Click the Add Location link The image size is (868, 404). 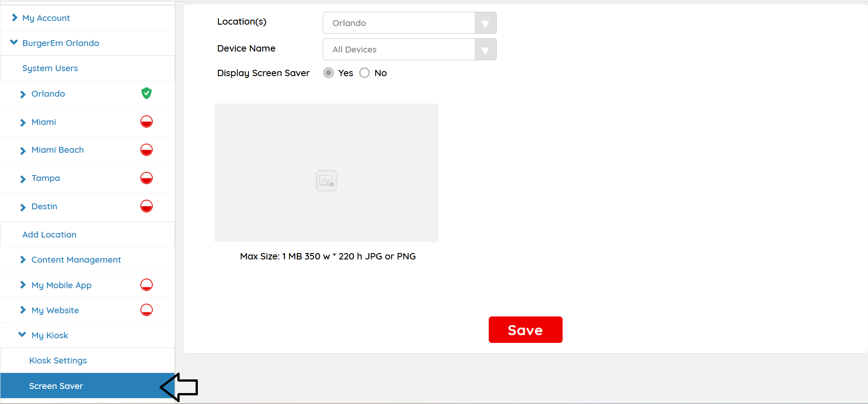click(49, 234)
